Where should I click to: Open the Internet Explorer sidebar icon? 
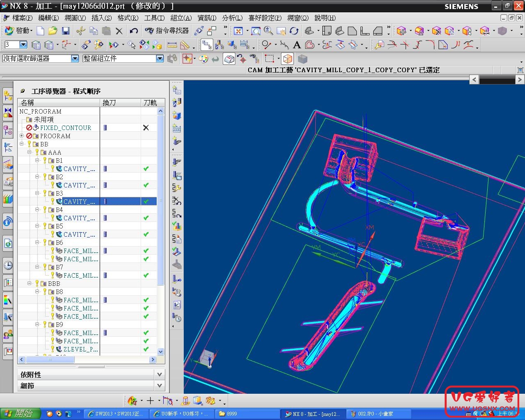[x=8, y=244]
